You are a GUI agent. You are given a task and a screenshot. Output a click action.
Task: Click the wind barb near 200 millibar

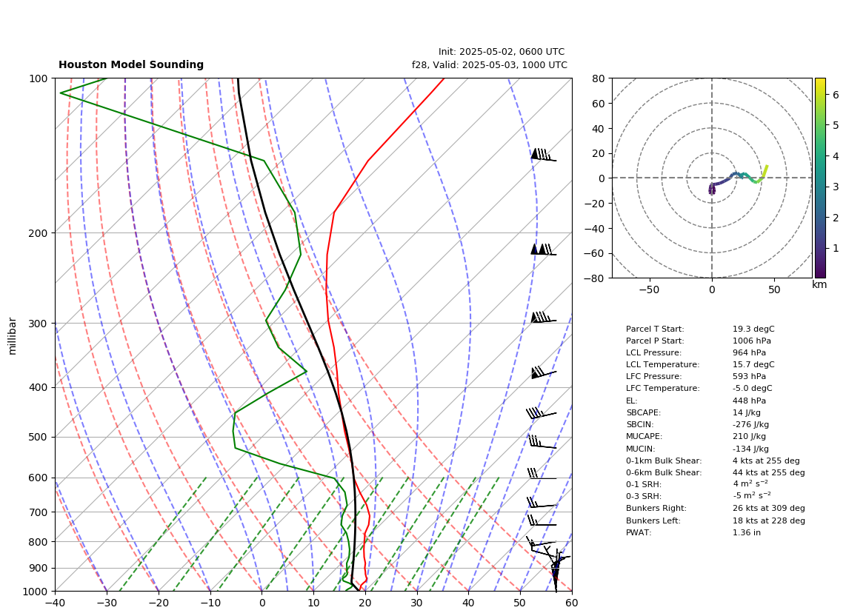pyautogui.click(x=543, y=250)
